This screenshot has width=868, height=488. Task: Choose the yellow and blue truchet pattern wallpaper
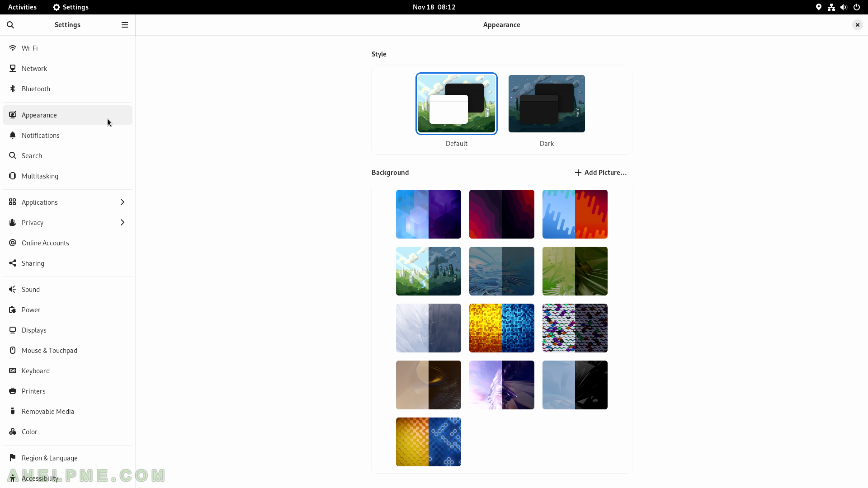pyautogui.click(x=429, y=442)
